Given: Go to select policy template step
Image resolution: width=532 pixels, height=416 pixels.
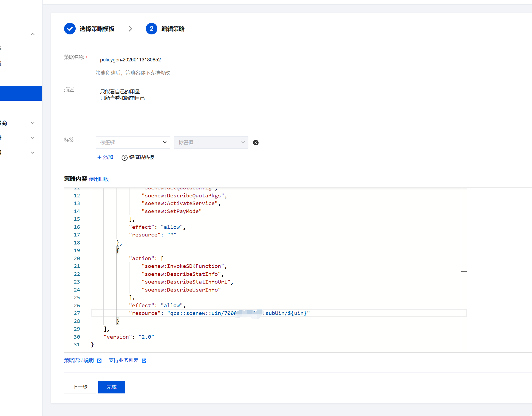Looking at the screenshot, I should [97, 29].
